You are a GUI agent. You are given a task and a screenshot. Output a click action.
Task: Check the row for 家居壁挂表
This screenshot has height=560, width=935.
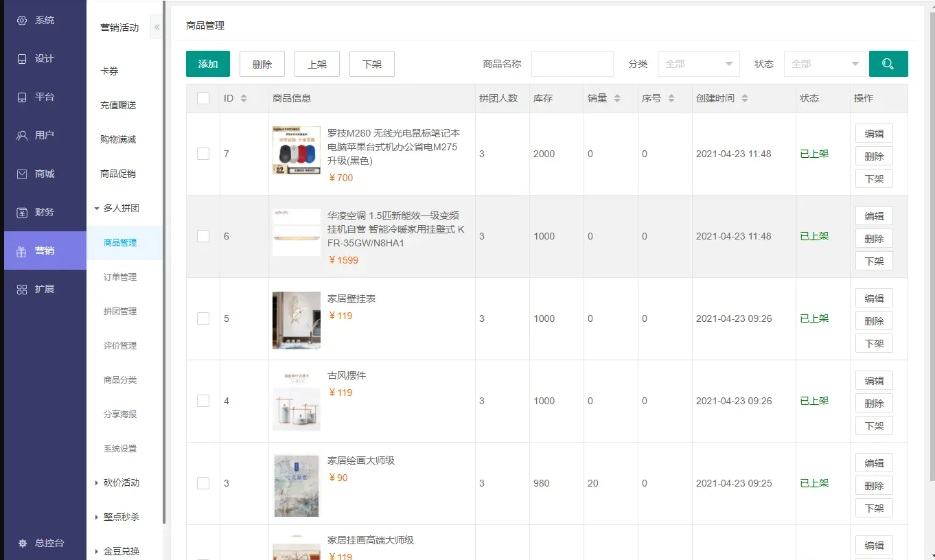point(203,318)
